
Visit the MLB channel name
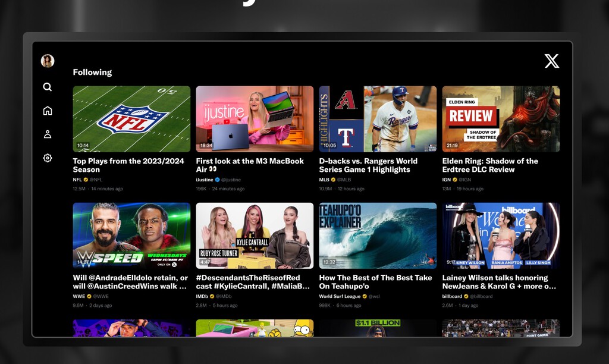coord(324,180)
